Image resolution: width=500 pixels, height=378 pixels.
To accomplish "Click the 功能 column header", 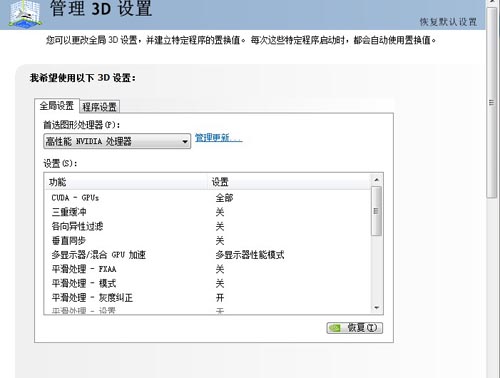I will point(126,182).
